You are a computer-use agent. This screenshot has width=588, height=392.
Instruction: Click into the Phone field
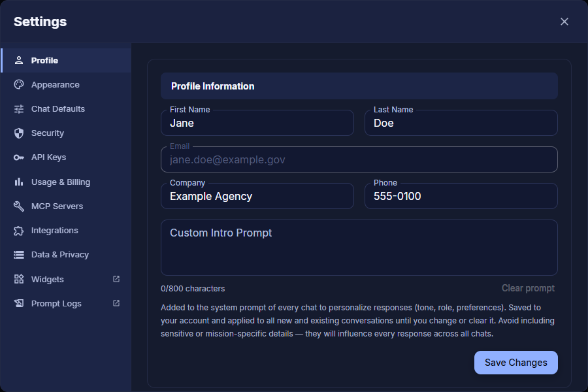(461, 196)
